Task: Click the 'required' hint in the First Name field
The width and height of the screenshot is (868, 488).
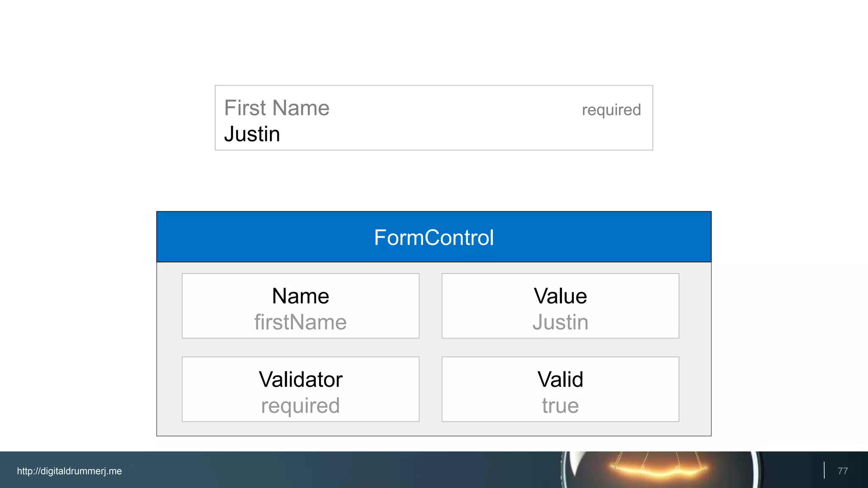Action: click(x=611, y=110)
